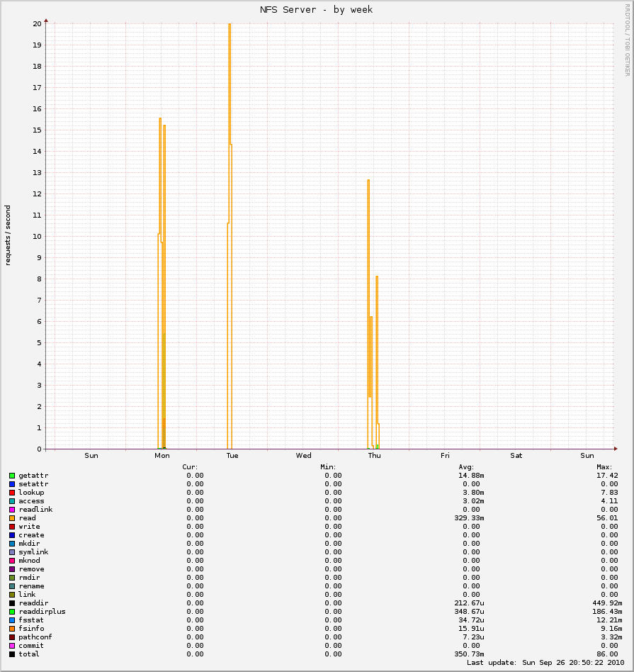Click the 'Fri' label on the x-axis
This screenshot has width=634, height=672.
pyautogui.click(x=445, y=456)
